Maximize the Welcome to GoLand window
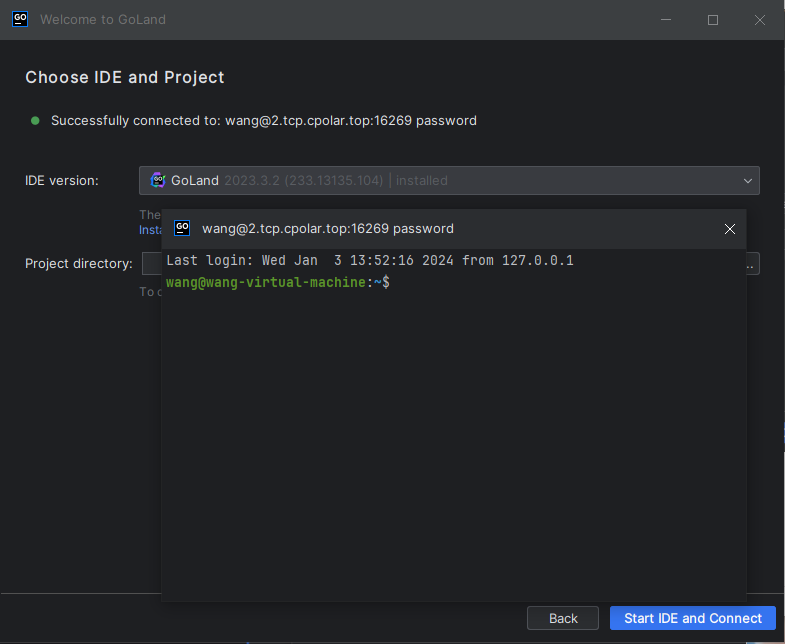 pyautogui.click(x=713, y=19)
